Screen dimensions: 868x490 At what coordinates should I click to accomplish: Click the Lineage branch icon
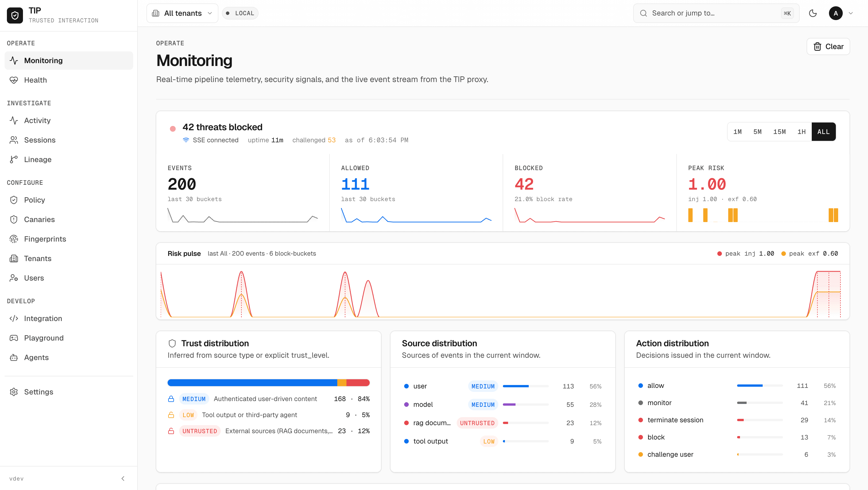14,160
